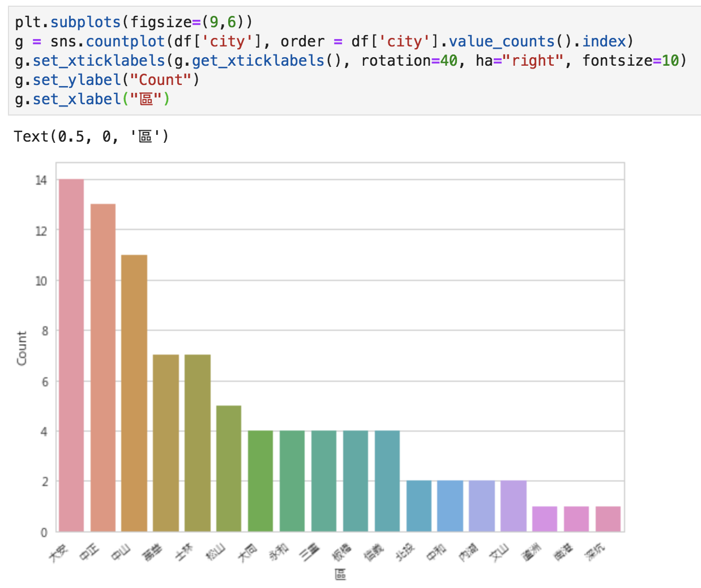Click x-axis tick label 大同
The image size is (701, 588).
[247, 552]
